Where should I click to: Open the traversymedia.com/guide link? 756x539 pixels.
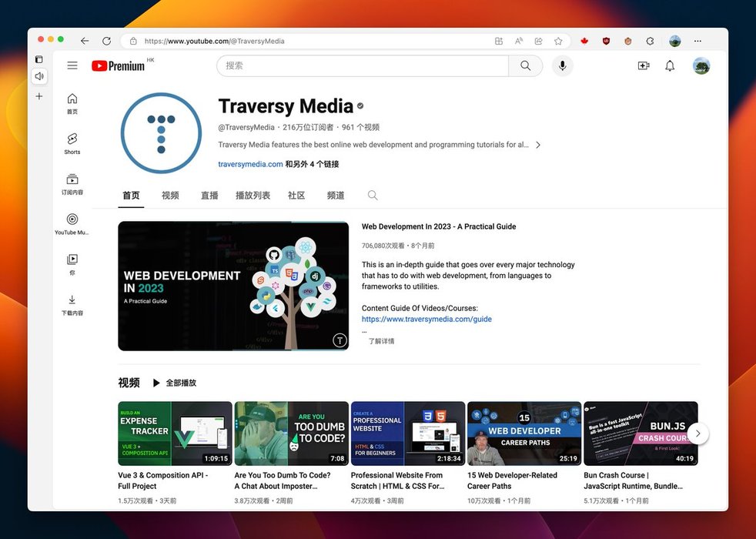[x=427, y=319]
